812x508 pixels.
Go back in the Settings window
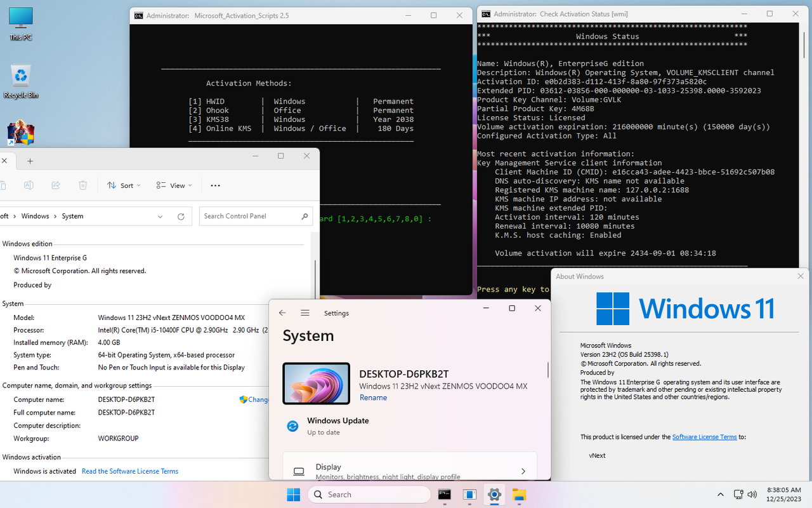(x=282, y=313)
